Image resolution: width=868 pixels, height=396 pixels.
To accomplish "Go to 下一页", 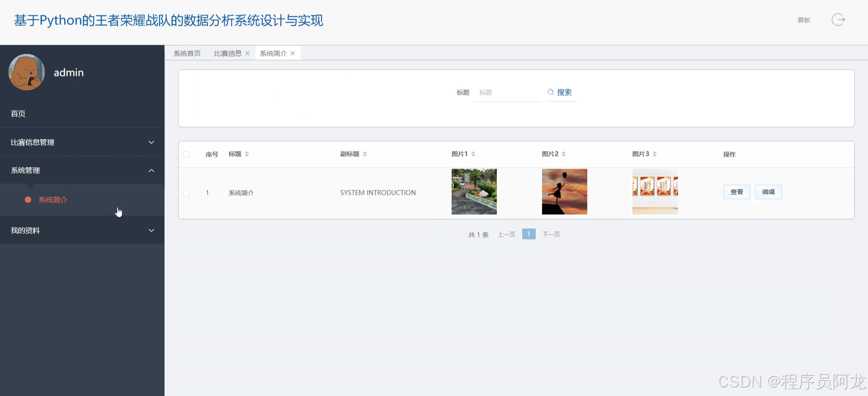I will pyautogui.click(x=551, y=234).
